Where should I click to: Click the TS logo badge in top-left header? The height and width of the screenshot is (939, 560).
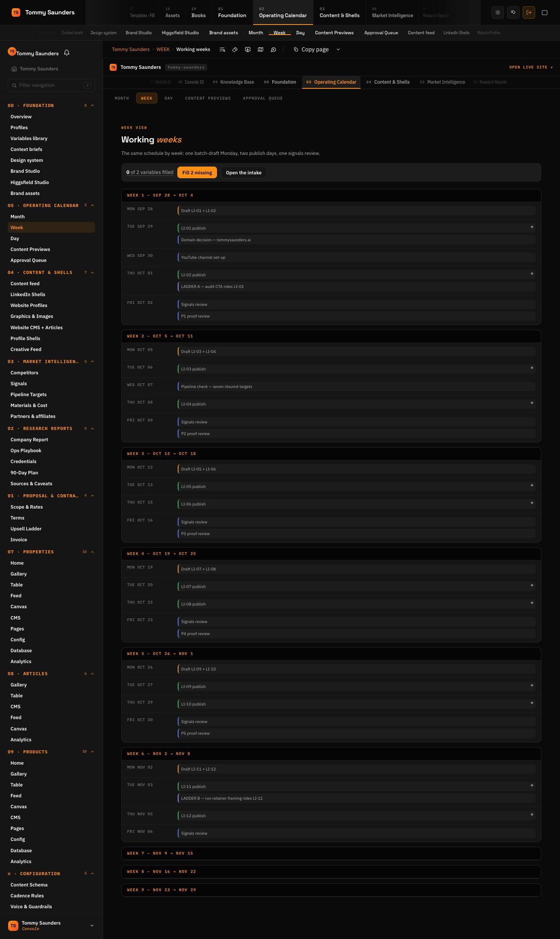pyautogui.click(x=16, y=12)
